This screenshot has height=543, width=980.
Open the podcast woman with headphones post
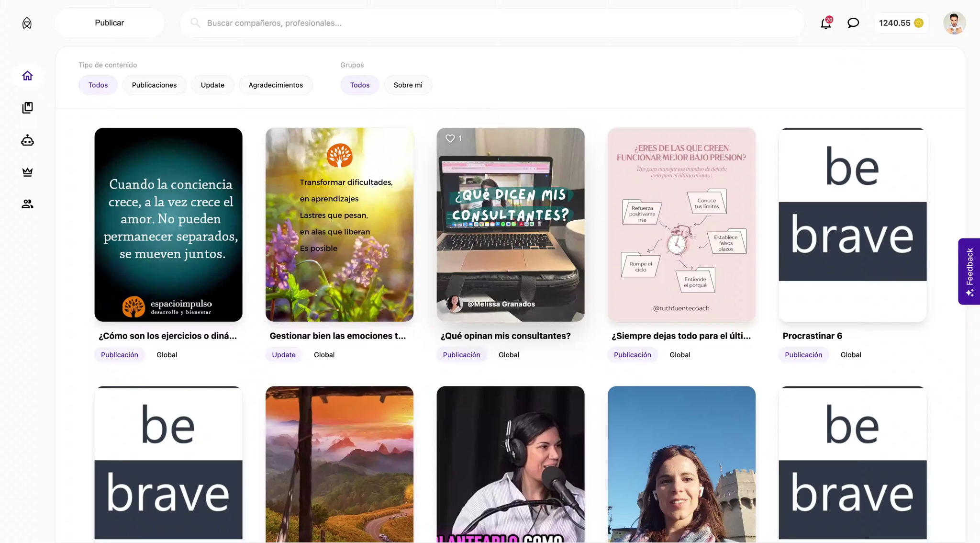(x=511, y=464)
